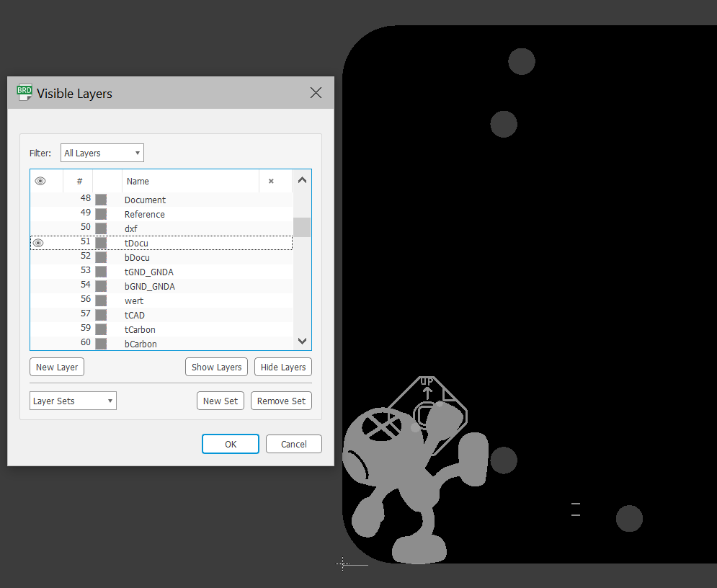Click the crossed-circle symbol on the board
The height and width of the screenshot is (588, 717).
pyautogui.click(x=382, y=426)
